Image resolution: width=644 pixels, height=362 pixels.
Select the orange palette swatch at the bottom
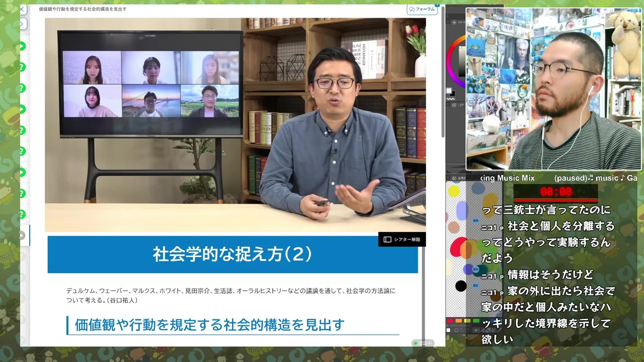point(458,321)
